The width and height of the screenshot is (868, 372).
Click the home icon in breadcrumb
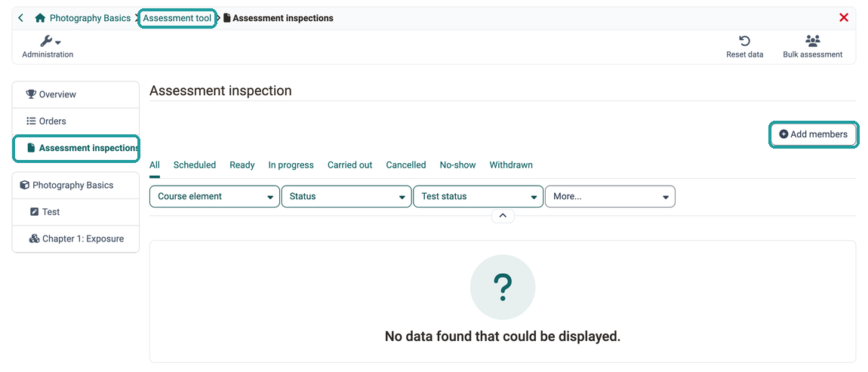tap(40, 18)
